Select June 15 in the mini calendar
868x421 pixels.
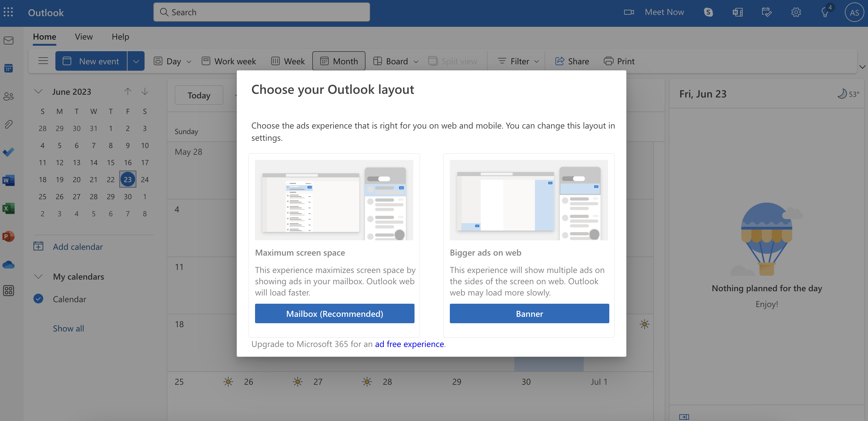[x=110, y=162]
